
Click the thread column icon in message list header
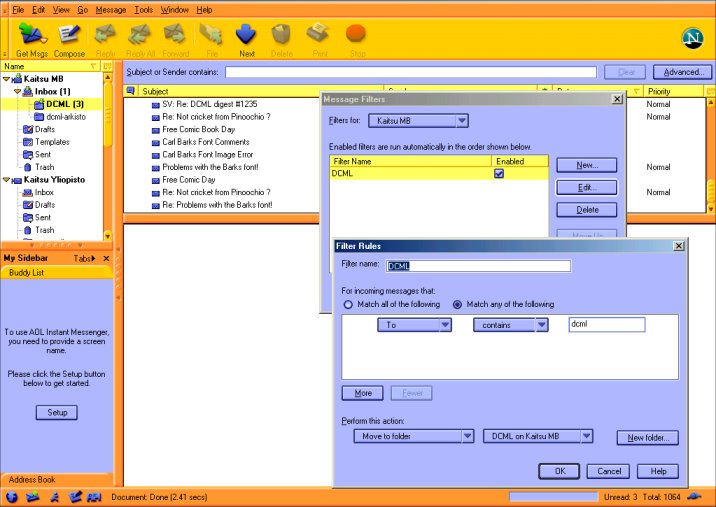[131, 91]
